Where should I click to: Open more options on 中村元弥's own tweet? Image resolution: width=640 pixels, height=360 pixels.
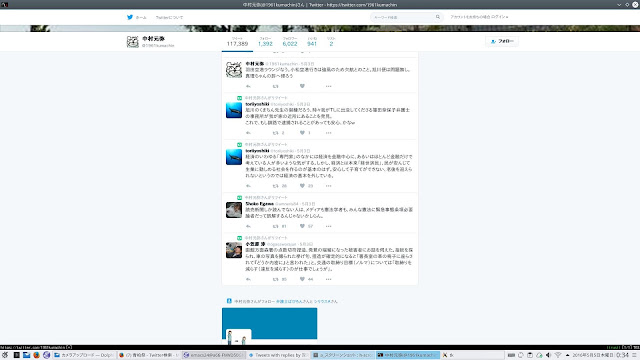coord(329,86)
